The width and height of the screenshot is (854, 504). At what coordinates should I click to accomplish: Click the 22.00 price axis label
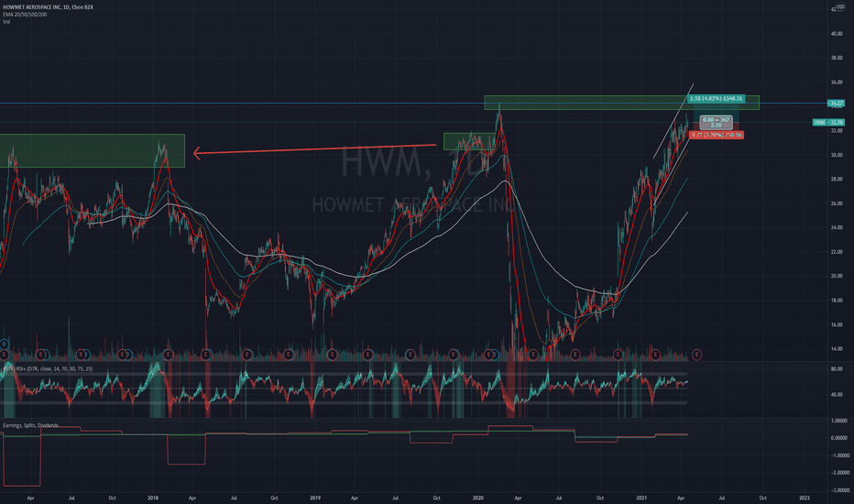(836, 252)
